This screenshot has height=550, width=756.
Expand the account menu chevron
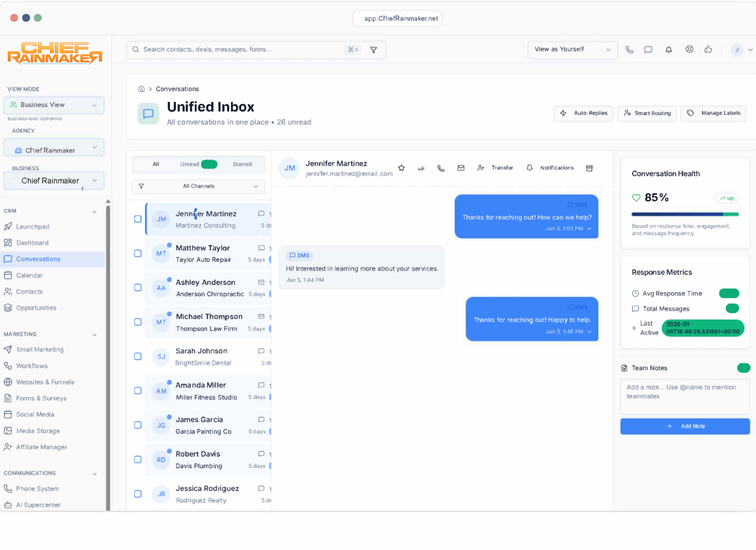click(x=750, y=50)
